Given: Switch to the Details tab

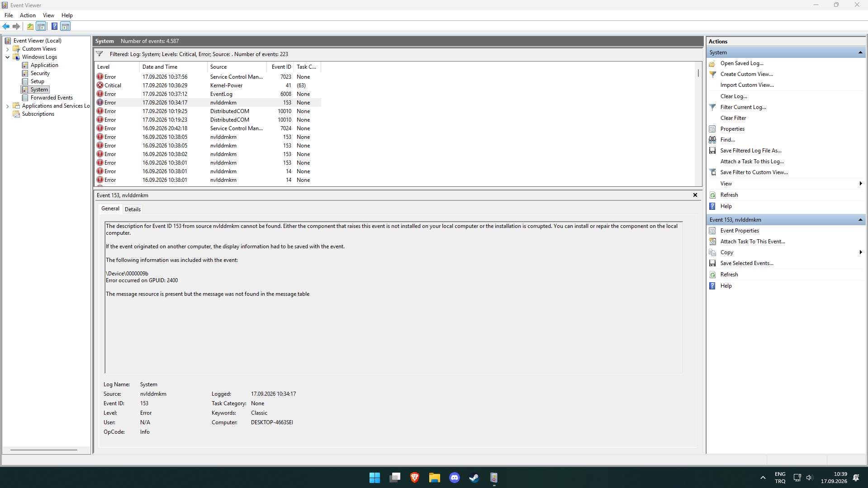Looking at the screenshot, I should pyautogui.click(x=133, y=209).
